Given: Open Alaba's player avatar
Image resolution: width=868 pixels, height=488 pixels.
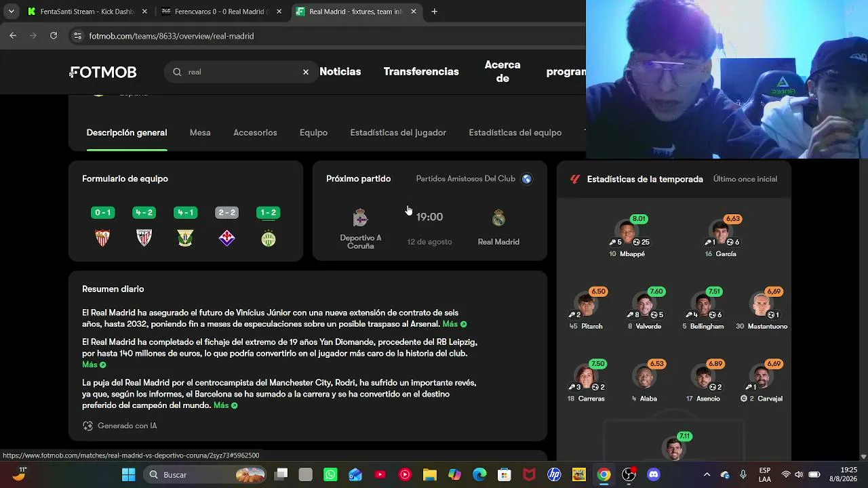Looking at the screenshot, I should (x=645, y=378).
